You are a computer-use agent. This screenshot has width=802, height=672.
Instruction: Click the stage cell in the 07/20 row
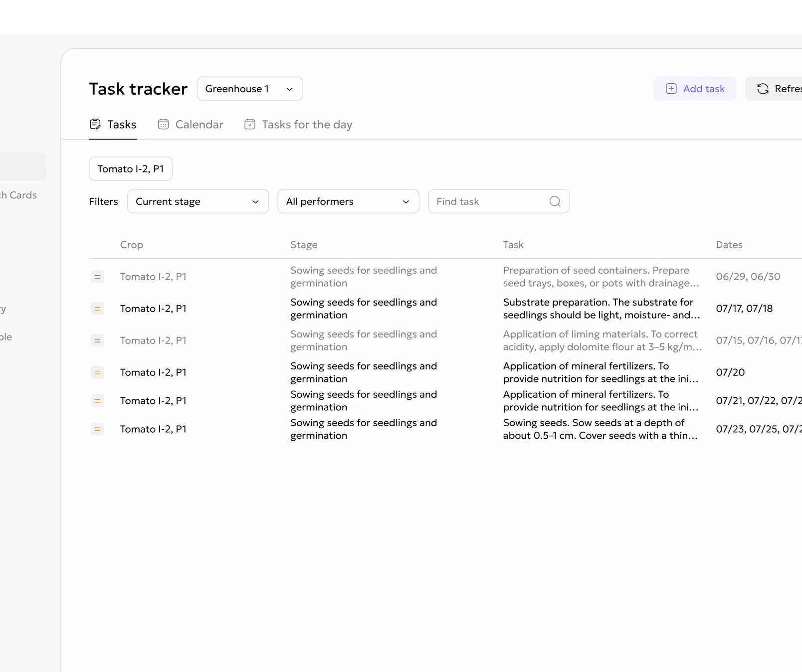364,372
